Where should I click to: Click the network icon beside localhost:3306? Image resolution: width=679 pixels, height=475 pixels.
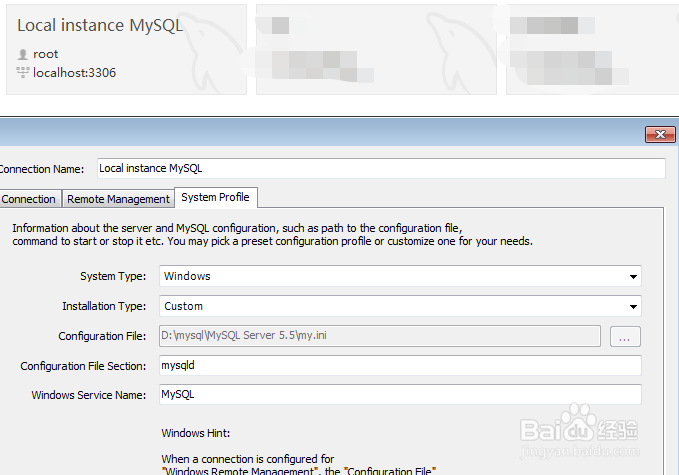(23, 72)
